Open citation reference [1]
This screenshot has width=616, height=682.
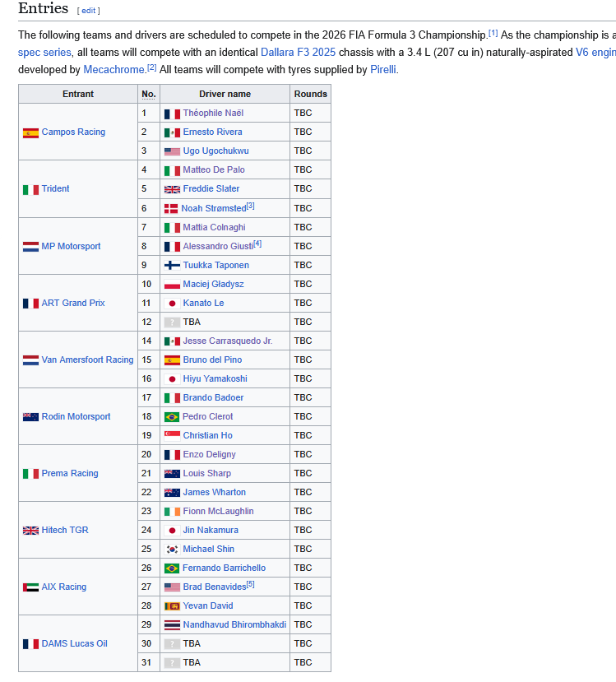[x=493, y=33]
